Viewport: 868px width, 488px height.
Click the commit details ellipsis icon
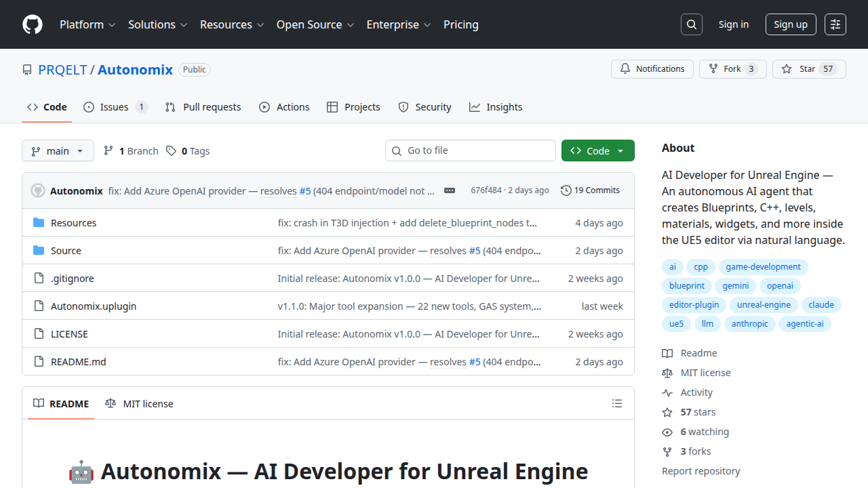point(450,190)
